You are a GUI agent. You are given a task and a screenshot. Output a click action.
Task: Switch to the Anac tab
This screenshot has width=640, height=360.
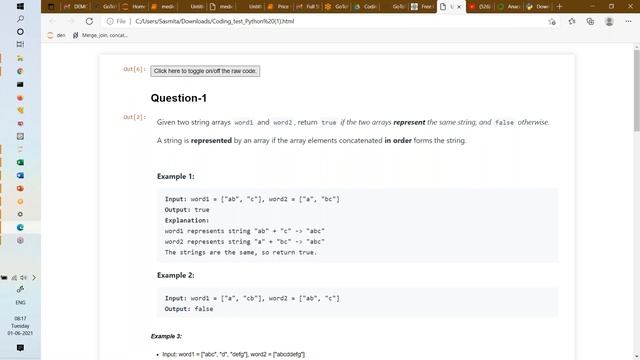click(509, 7)
